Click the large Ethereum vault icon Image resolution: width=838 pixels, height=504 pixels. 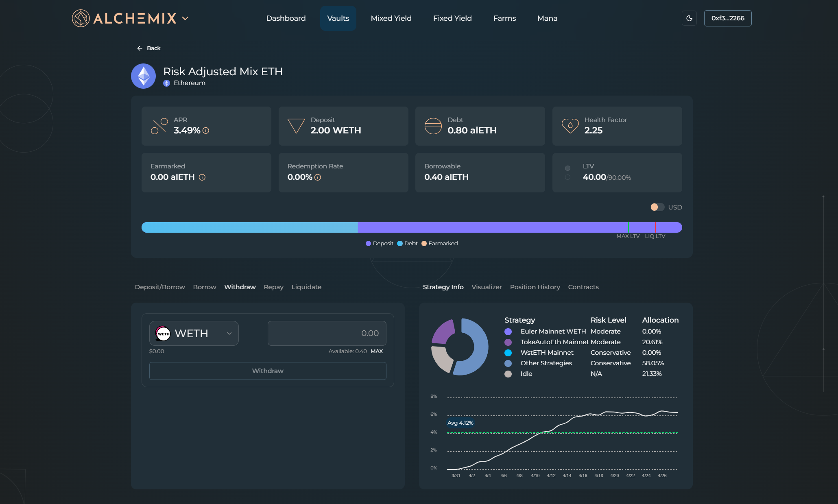[x=143, y=76]
